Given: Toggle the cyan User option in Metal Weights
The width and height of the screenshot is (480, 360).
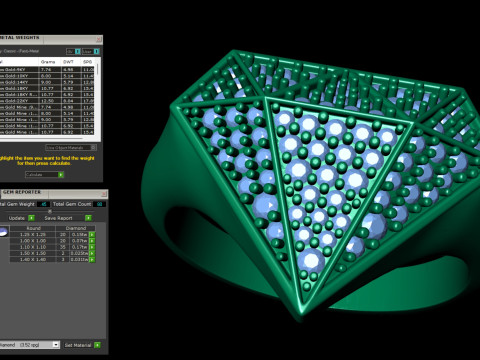Looking at the screenshot, I should pos(96,51).
